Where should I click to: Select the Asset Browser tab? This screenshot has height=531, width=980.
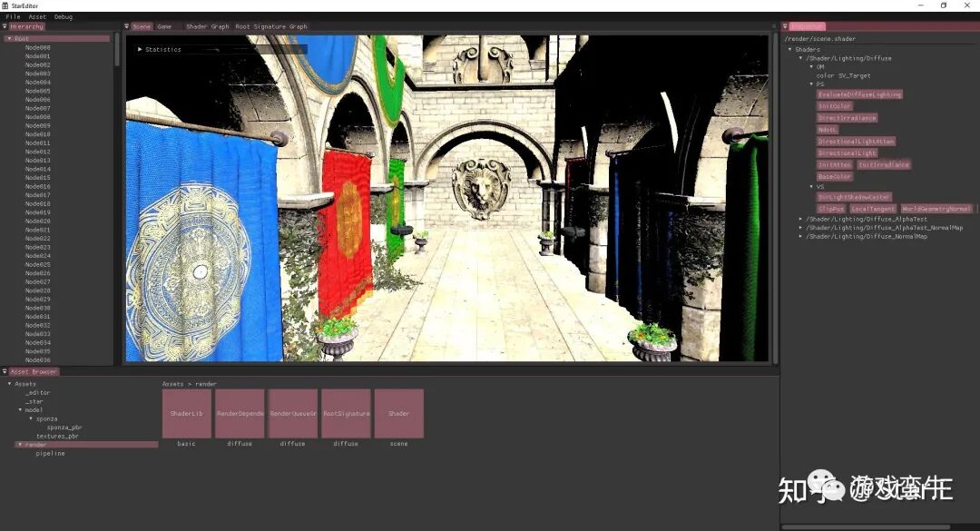tap(34, 371)
